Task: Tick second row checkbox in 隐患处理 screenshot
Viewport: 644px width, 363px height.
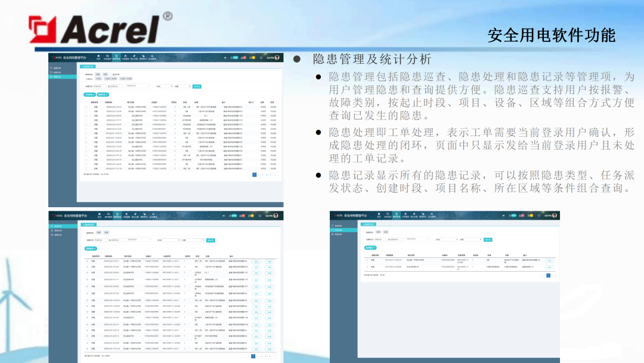Action: (367, 267)
